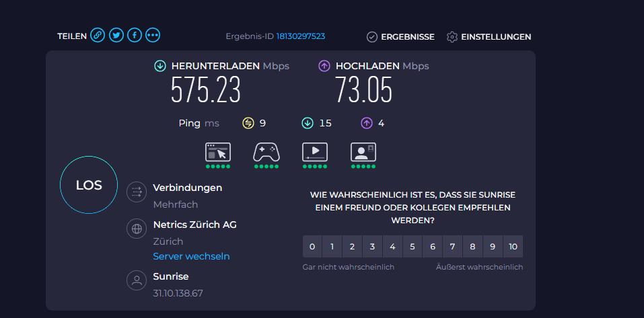Open Einstellungen settings
The height and width of the screenshot is (318, 644).
pos(489,37)
